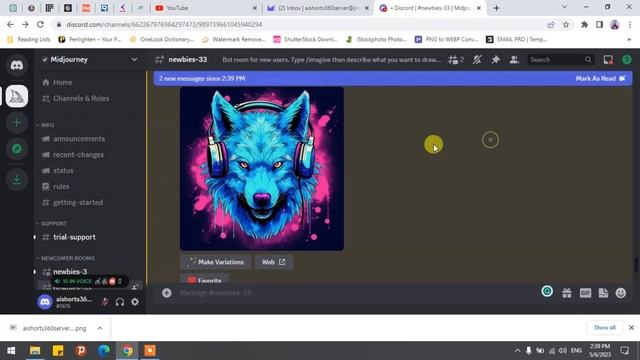Open Discord direct messages home icon
The width and height of the screenshot is (640, 360).
[x=17, y=65]
